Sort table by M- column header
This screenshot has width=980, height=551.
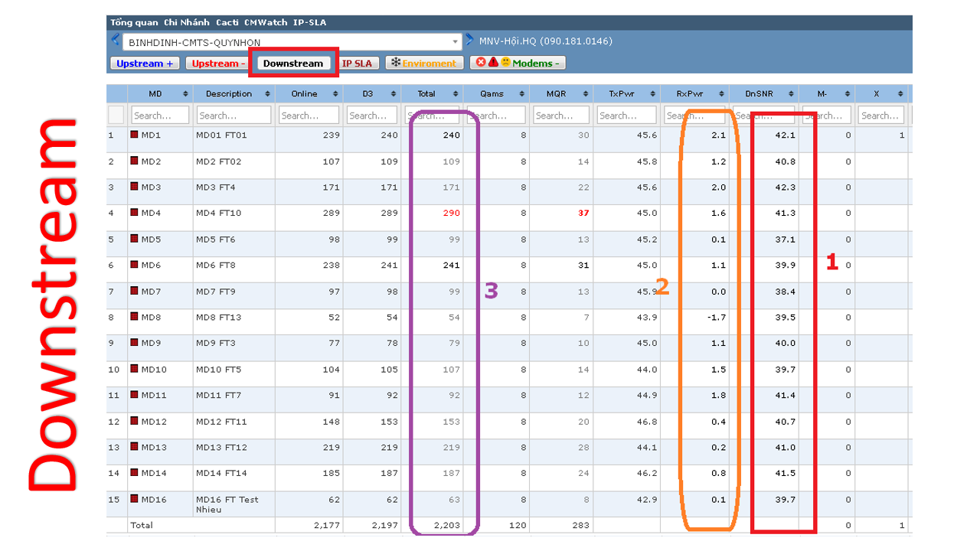tap(827, 93)
